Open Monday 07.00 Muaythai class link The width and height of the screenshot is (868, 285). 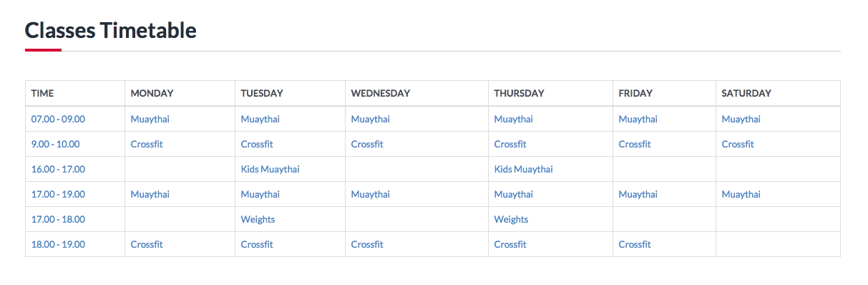150,119
